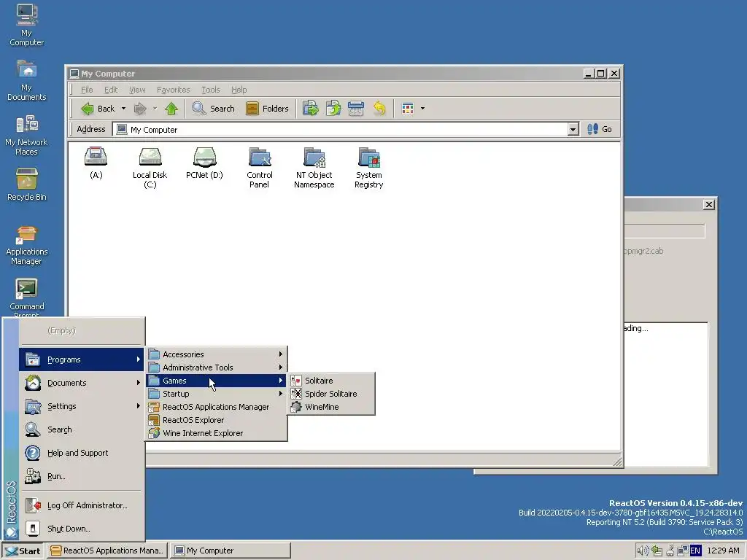
Task: Open My Computer desktop icon
Action: click(x=27, y=26)
